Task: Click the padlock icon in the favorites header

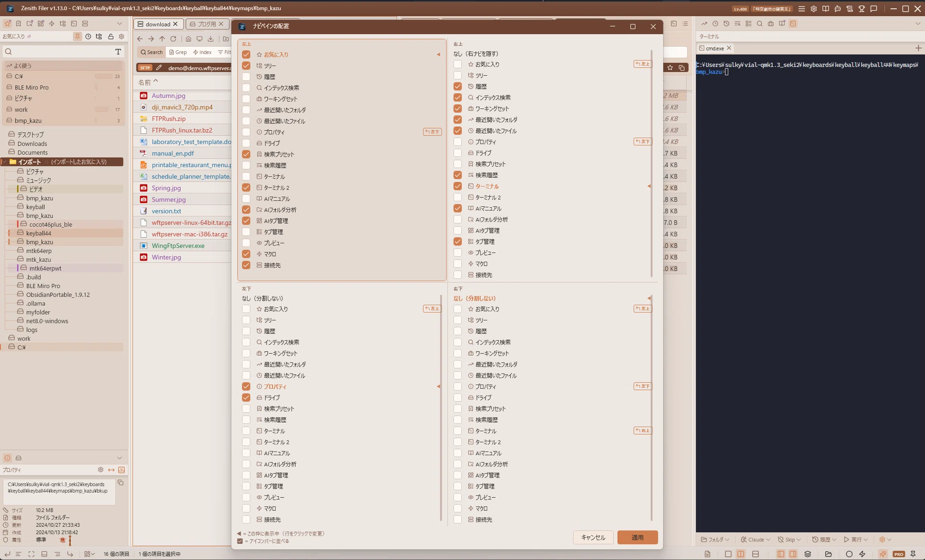Action: click(111, 36)
